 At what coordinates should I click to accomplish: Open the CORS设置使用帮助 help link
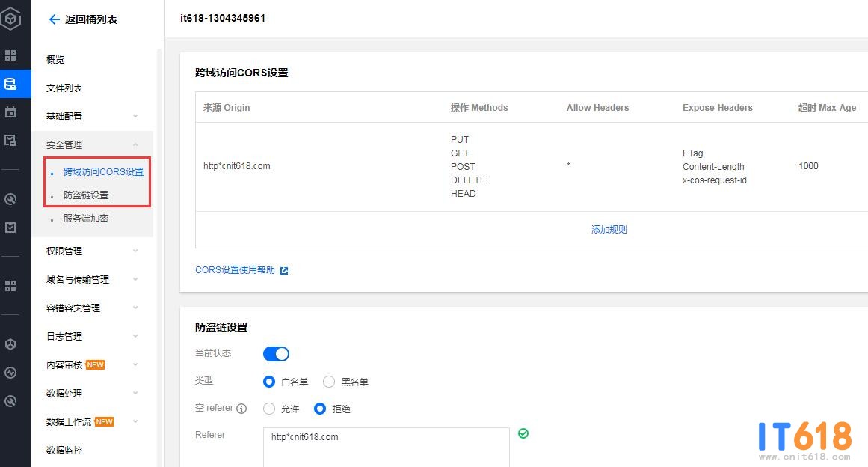click(235, 269)
